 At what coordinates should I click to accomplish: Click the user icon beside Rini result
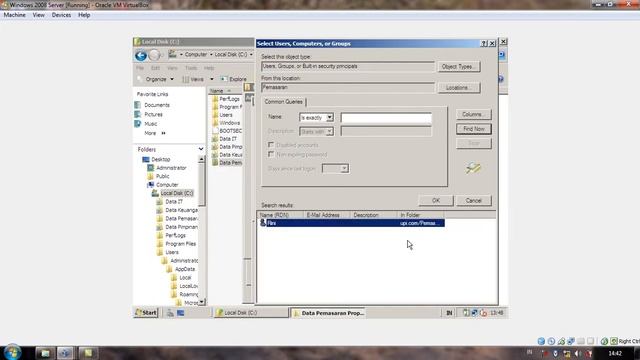pos(263,223)
